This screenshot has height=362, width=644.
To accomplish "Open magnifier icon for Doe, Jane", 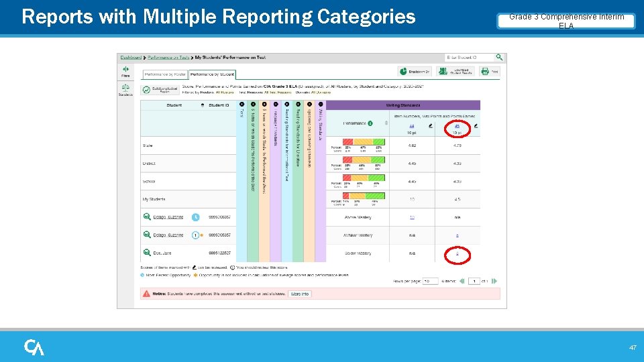I will pos(147,253).
